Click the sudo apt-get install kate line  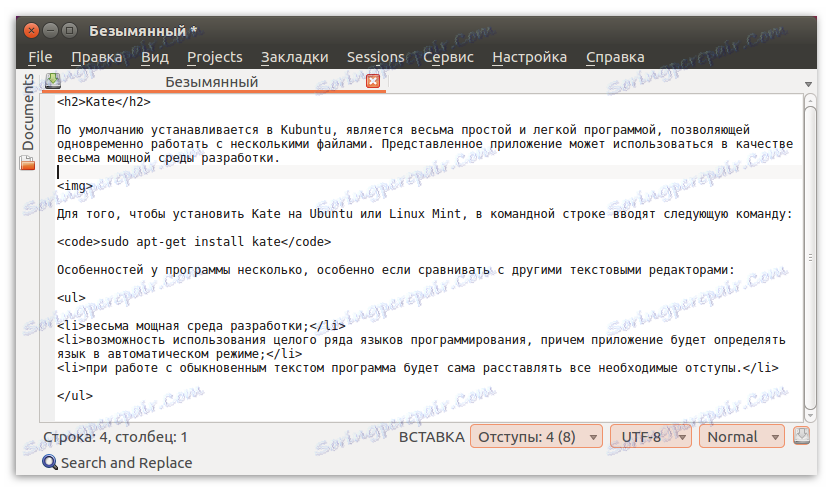coord(194,242)
